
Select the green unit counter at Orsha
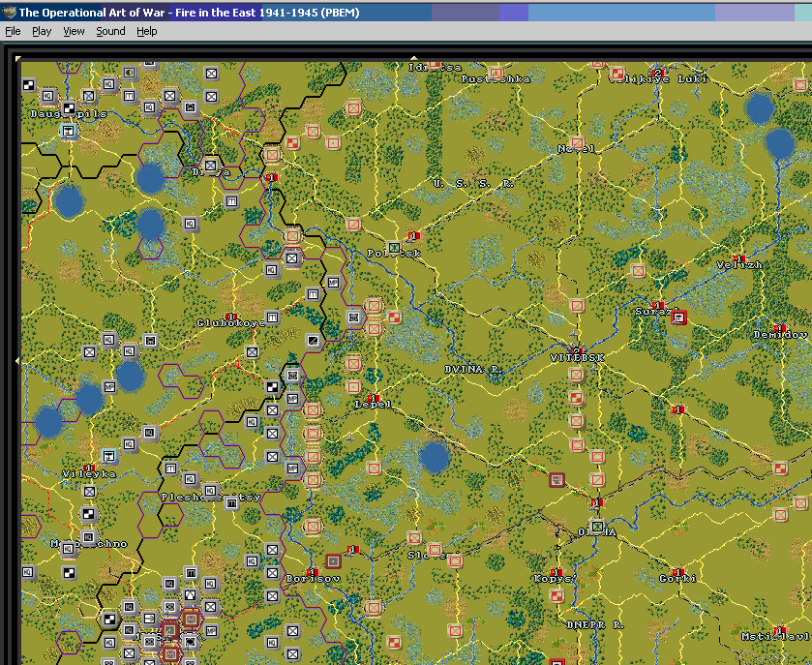coord(597,527)
